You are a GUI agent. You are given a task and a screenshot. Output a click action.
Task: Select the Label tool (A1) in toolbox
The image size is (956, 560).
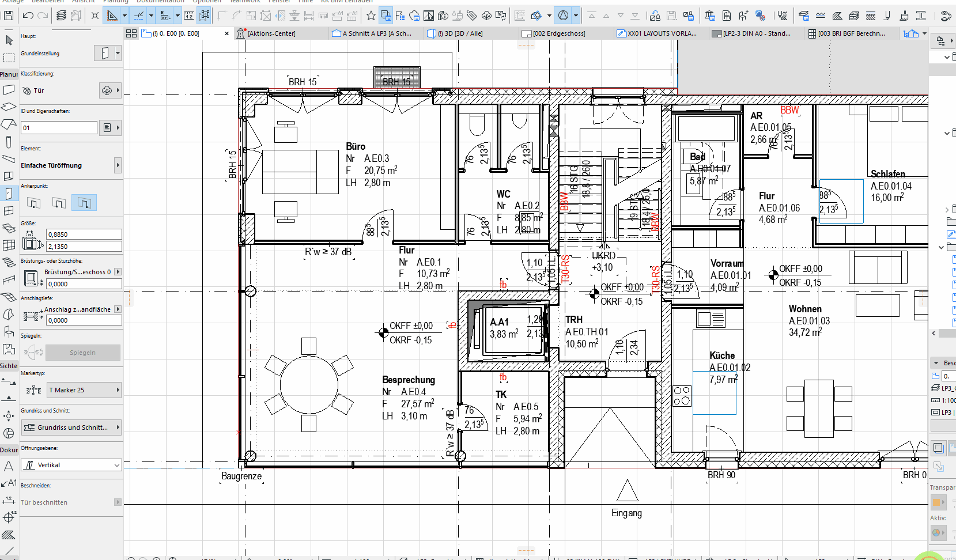(x=9, y=483)
